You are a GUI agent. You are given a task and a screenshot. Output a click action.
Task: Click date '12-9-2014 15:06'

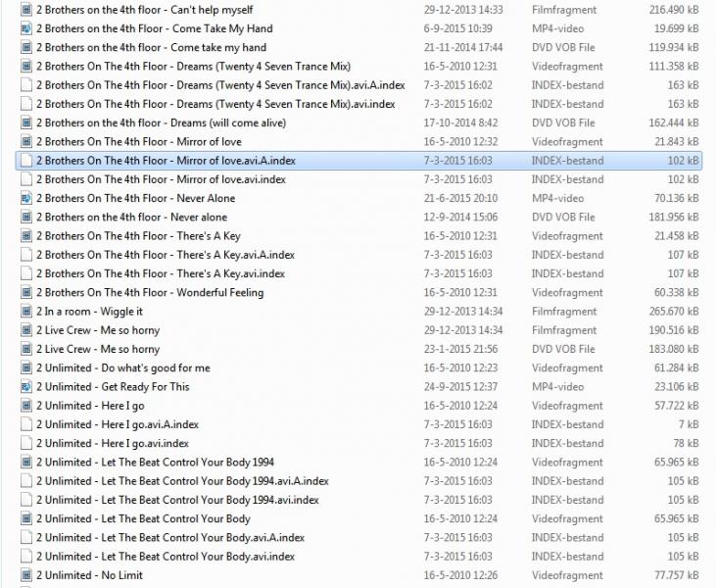tap(460, 217)
